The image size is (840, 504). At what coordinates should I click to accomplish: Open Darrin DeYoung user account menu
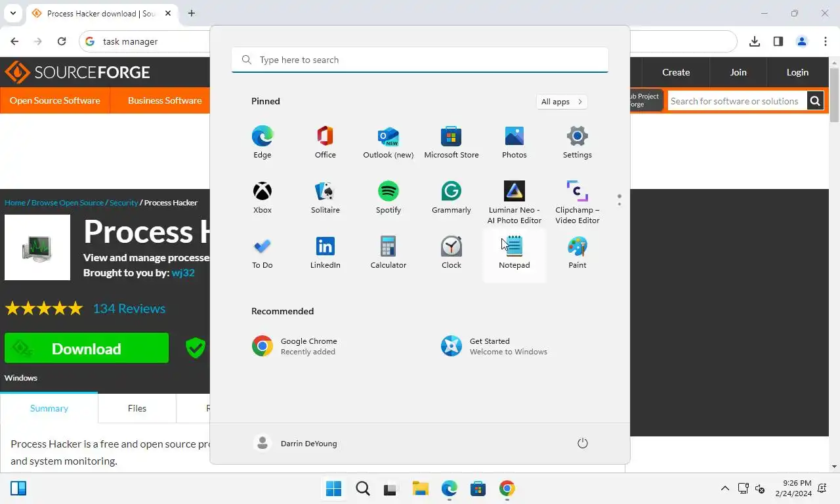(295, 443)
